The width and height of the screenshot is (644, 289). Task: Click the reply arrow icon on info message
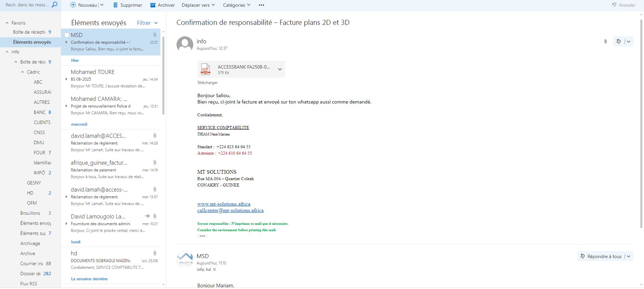pyautogui.click(x=618, y=41)
